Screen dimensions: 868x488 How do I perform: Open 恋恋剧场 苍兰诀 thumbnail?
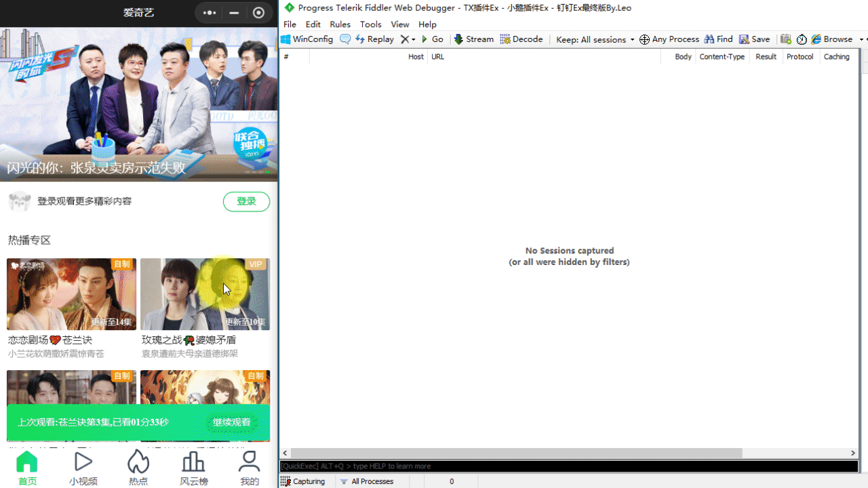click(x=71, y=294)
